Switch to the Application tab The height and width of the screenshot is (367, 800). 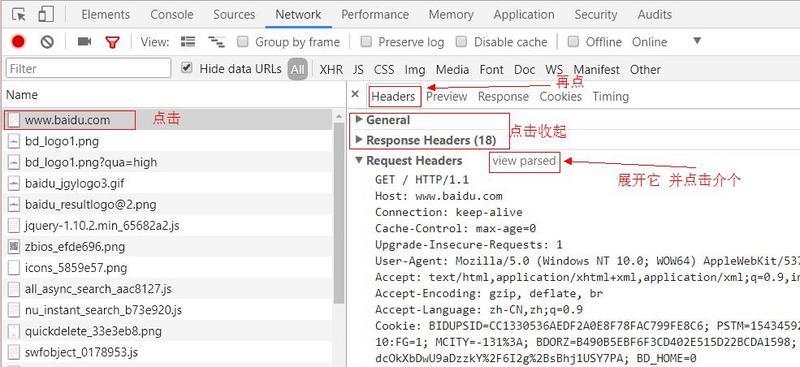524,15
